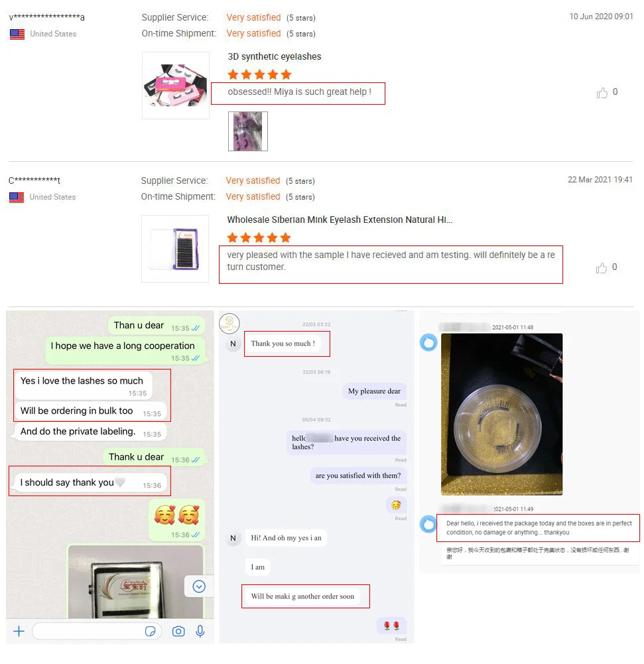Open Siberian Mink Eyelash product thumbnail
644x664 pixels.
pos(175,249)
